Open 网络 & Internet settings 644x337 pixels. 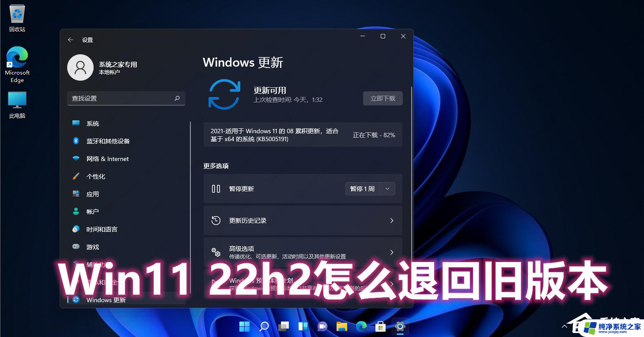point(126,159)
